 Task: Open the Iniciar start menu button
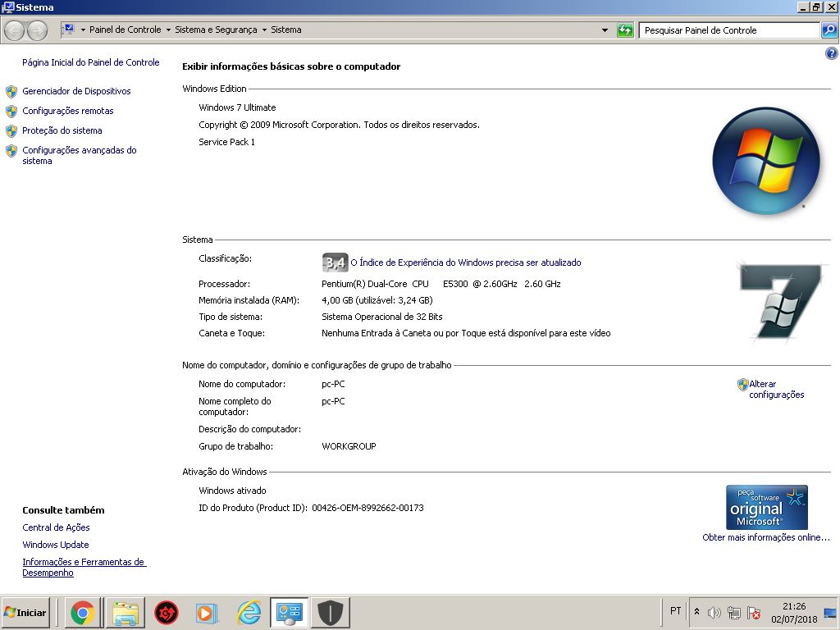click(x=25, y=612)
